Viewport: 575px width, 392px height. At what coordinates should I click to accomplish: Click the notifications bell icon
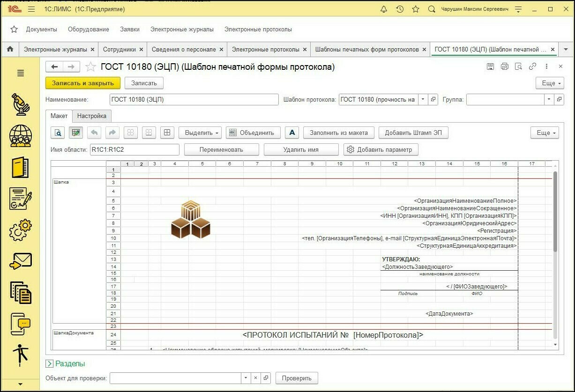pyautogui.click(x=384, y=9)
